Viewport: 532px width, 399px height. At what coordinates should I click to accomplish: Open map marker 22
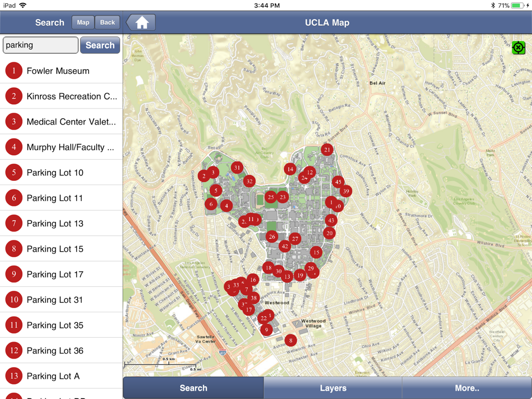tap(264, 318)
